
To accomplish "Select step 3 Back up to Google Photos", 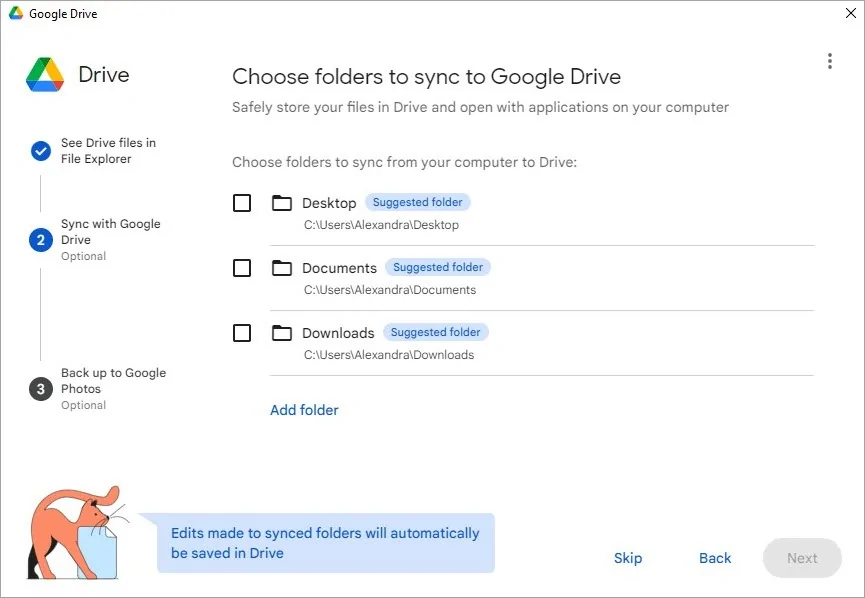I will pyautogui.click(x=40, y=388).
